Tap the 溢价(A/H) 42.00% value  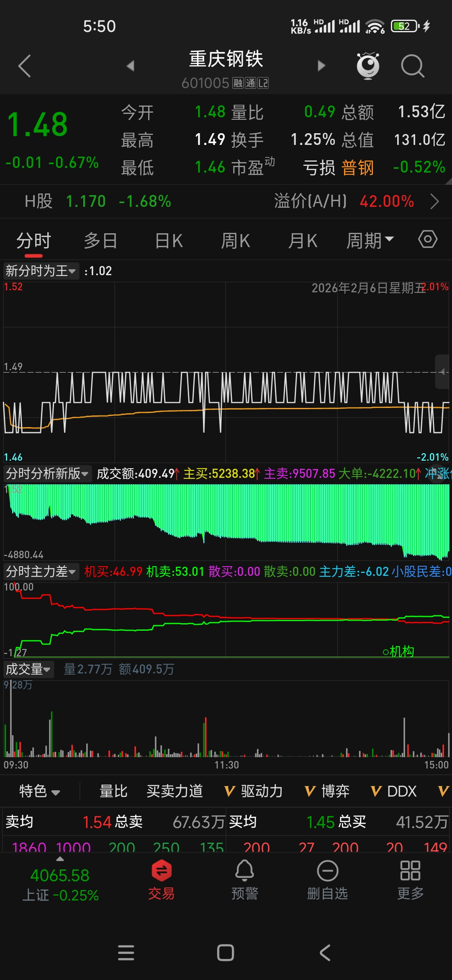(x=387, y=201)
